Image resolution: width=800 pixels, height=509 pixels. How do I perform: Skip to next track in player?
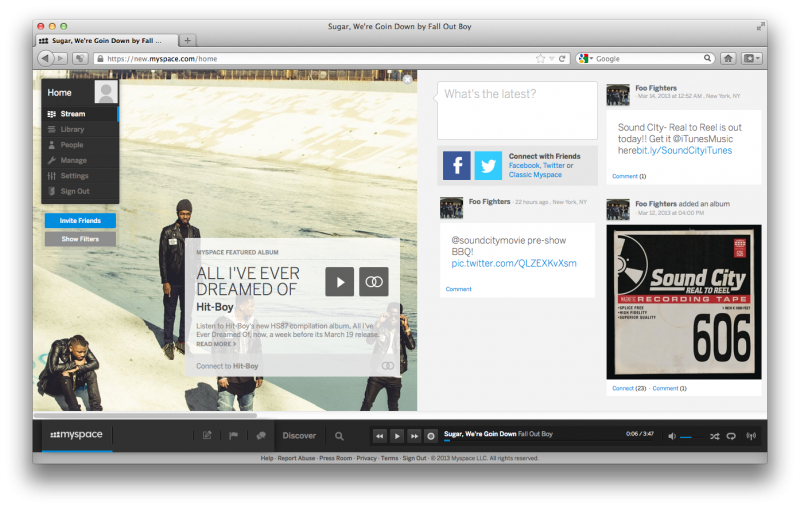[414, 436]
